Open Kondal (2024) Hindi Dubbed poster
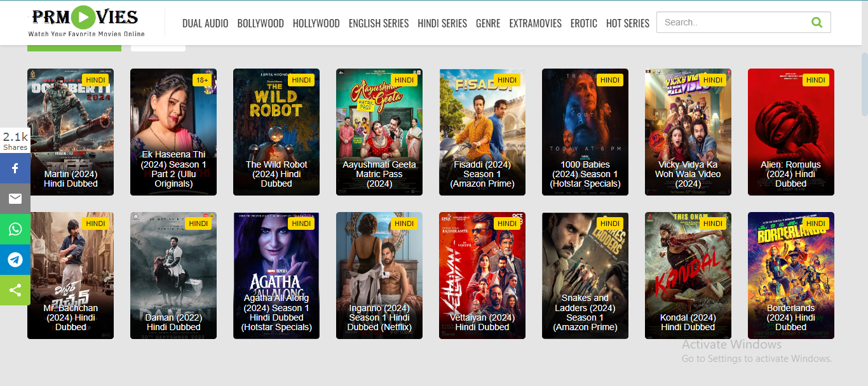The height and width of the screenshot is (386, 868). point(688,276)
